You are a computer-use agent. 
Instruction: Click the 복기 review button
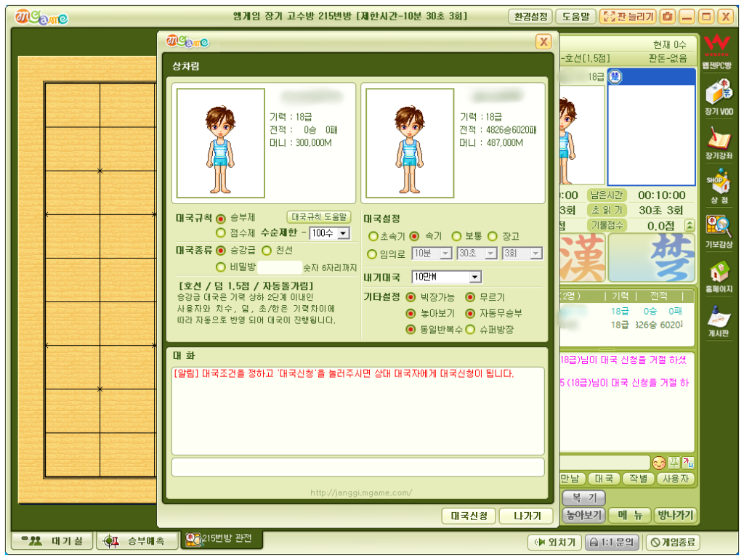583,498
